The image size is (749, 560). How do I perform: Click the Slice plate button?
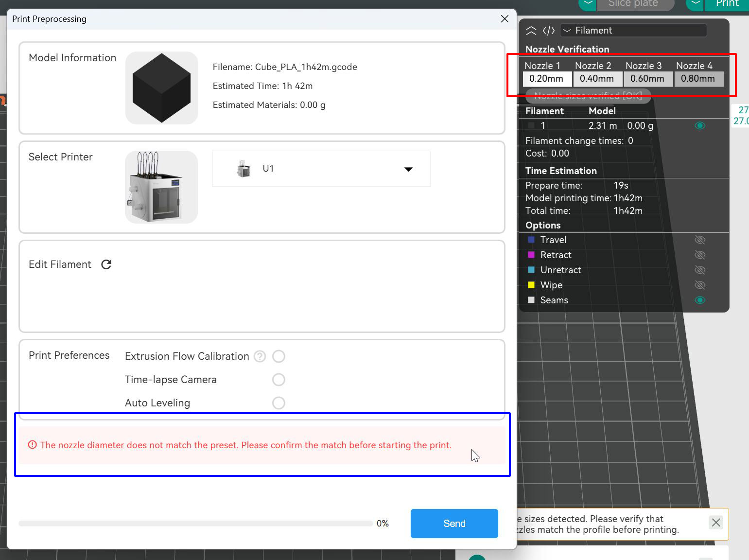pos(635,4)
